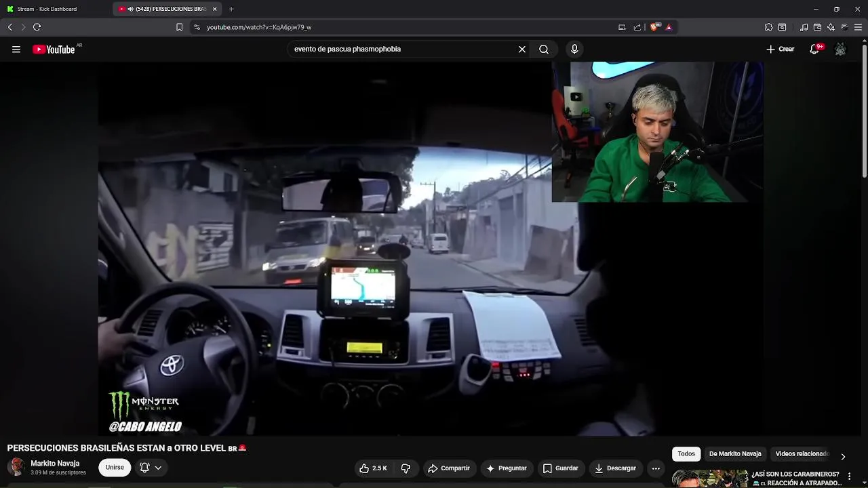Screen dimensions: 868x488
Task: Open the ¿Así son los carabineros? video thumbnail
Action: click(709, 479)
